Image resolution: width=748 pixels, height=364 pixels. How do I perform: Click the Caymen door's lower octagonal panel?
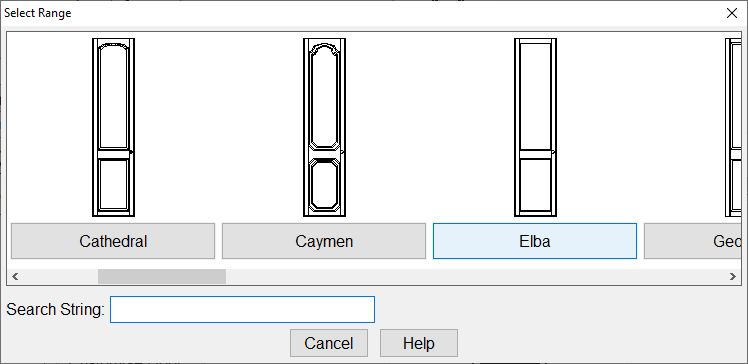(324, 185)
